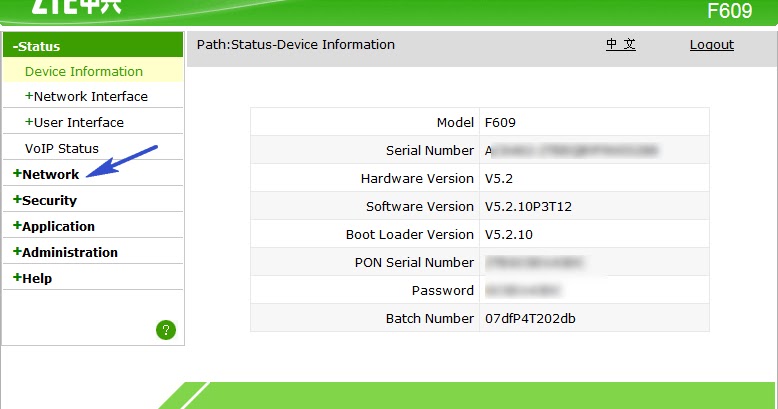The height and width of the screenshot is (409, 778).
Task: Expand the Administration menu section
Action: pyautogui.click(x=65, y=252)
